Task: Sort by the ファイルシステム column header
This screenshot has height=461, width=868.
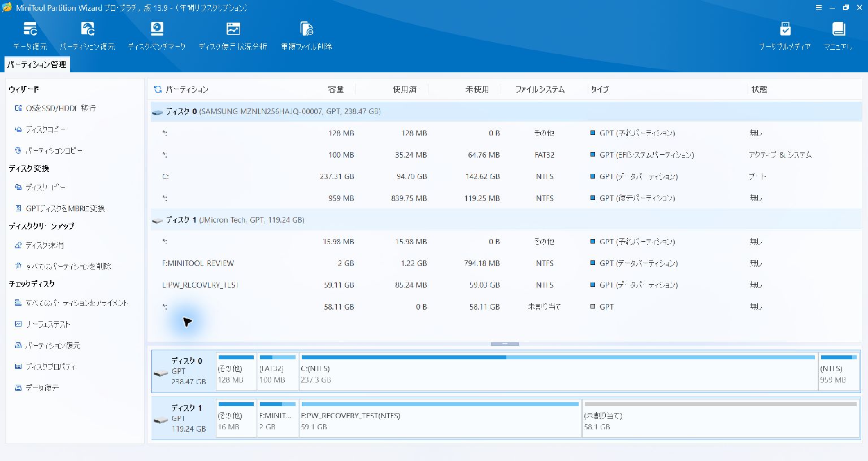Action: (540, 89)
